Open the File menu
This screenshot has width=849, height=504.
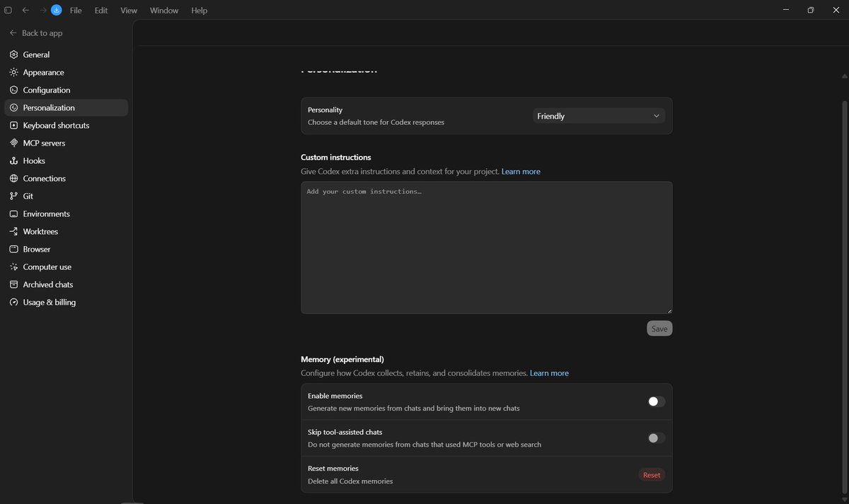point(76,11)
